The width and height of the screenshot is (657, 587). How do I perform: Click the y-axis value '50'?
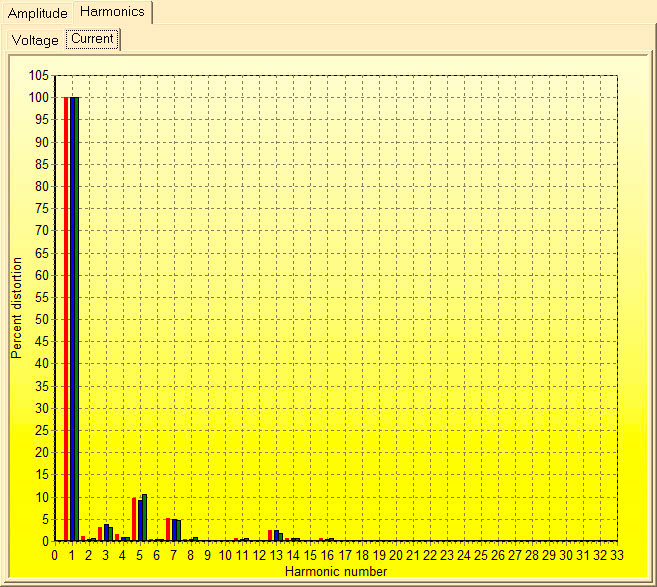42,320
